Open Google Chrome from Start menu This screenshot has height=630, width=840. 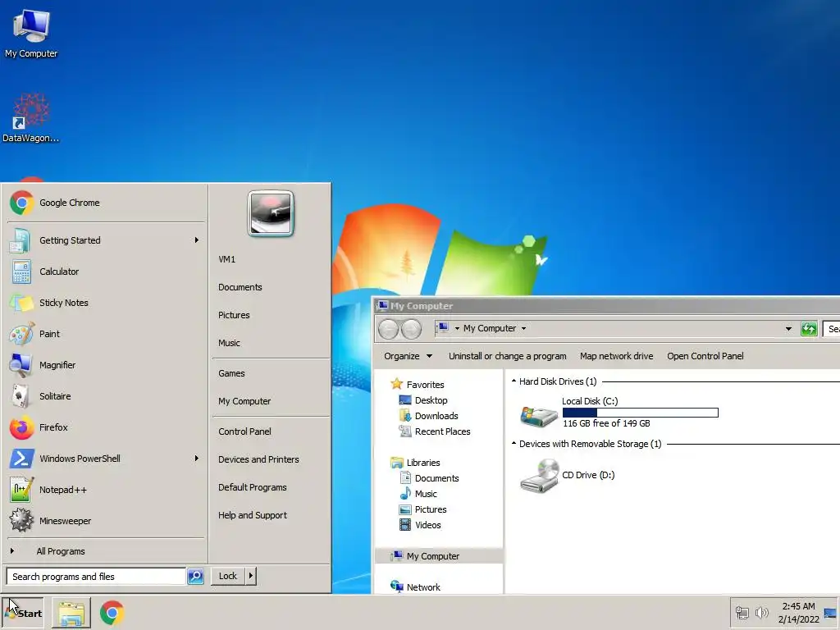[106, 203]
